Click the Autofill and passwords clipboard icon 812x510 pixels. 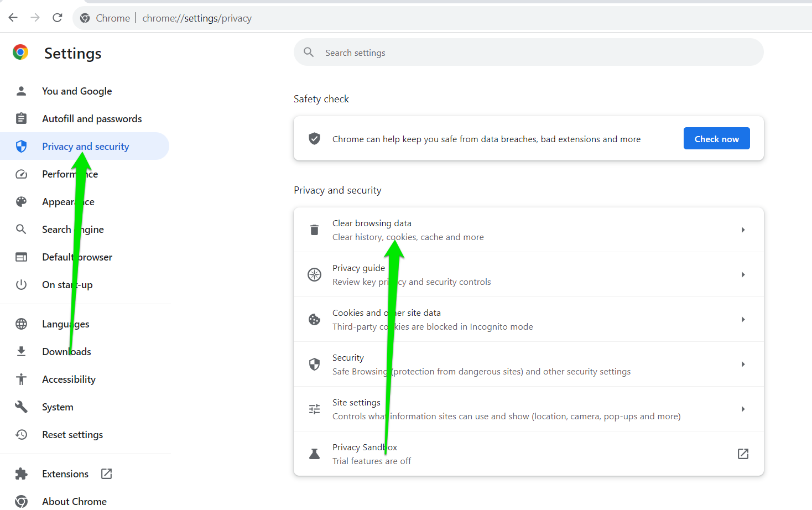(21, 119)
